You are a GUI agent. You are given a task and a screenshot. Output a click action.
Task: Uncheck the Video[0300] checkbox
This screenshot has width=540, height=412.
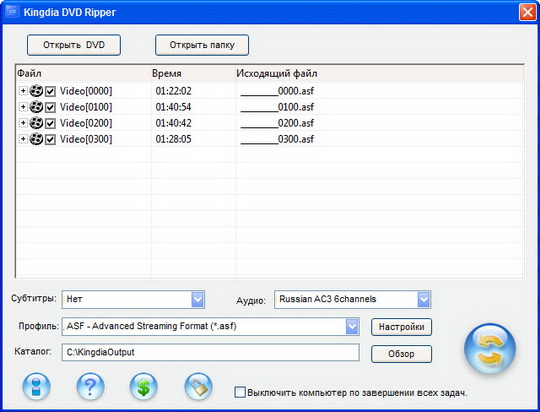pos(50,140)
